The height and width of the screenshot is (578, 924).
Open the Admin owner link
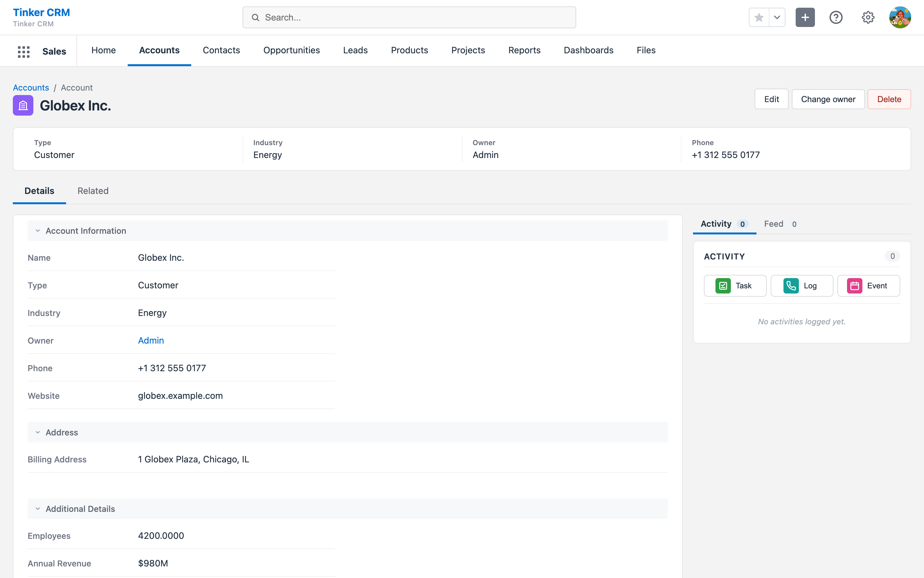151,341
